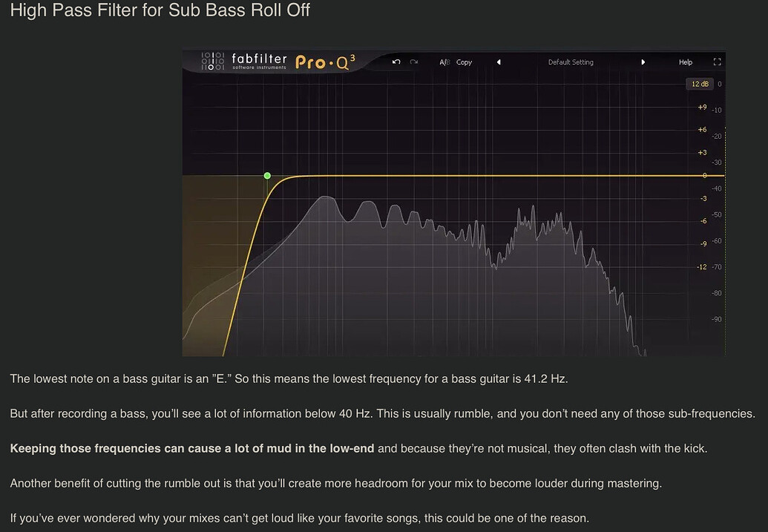
Task: Open full screen via the resize icon
Action: click(x=716, y=62)
